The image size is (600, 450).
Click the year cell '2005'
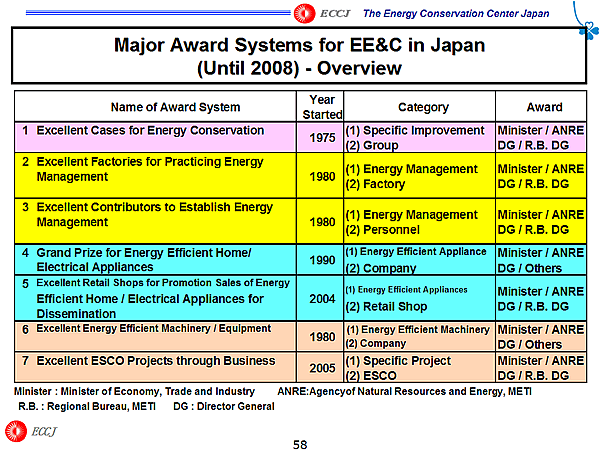point(322,368)
